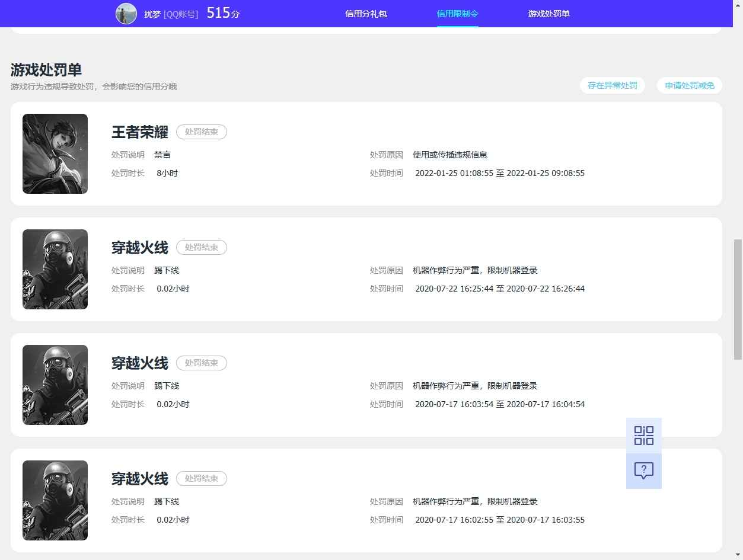The image size is (743, 560).
Task: Click 处罚结束 badge on the 2020-07-22 card
Action: 202,247
